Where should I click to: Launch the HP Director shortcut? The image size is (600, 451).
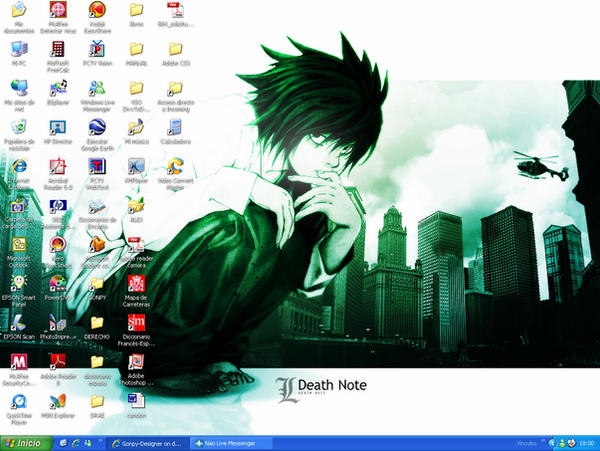pyautogui.click(x=58, y=132)
